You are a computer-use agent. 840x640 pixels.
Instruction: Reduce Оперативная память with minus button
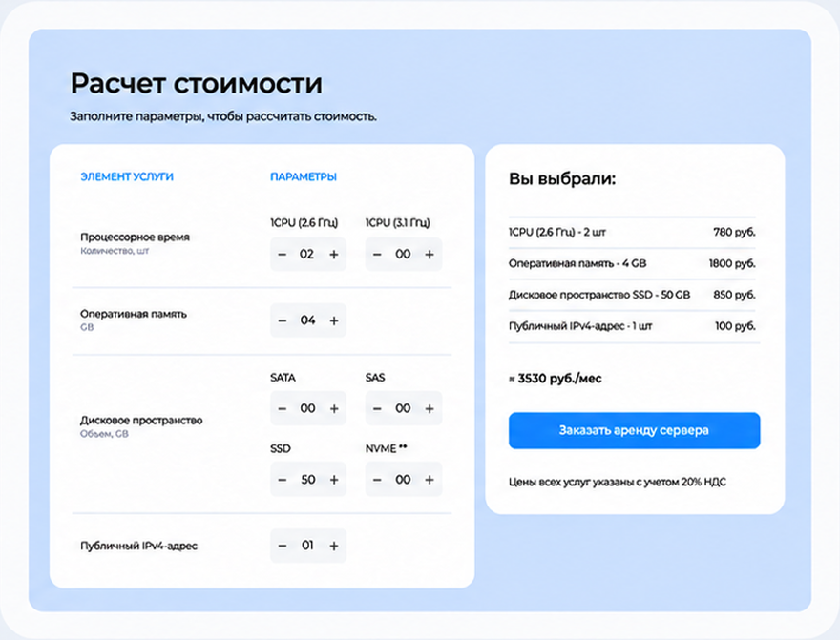283,320
